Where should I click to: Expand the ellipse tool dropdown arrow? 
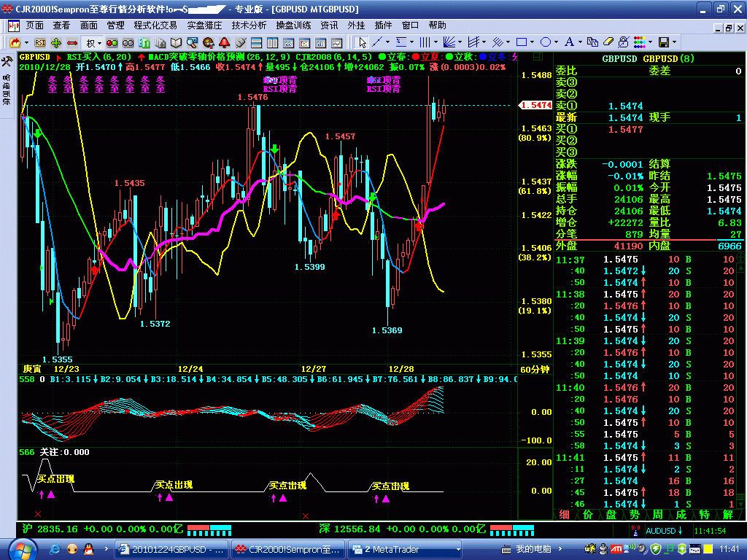coord(556,42)
